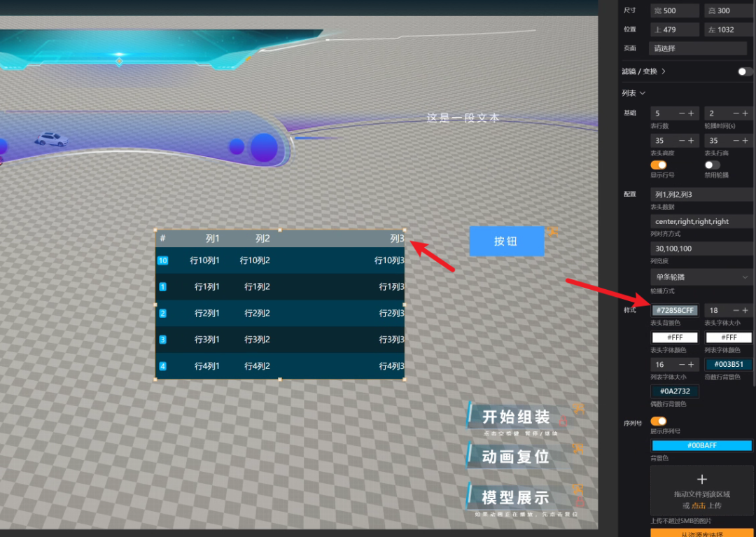The image size is (756, 537).
Task: Click the orange event icon beside 模型展示
Action: [578, 490]
